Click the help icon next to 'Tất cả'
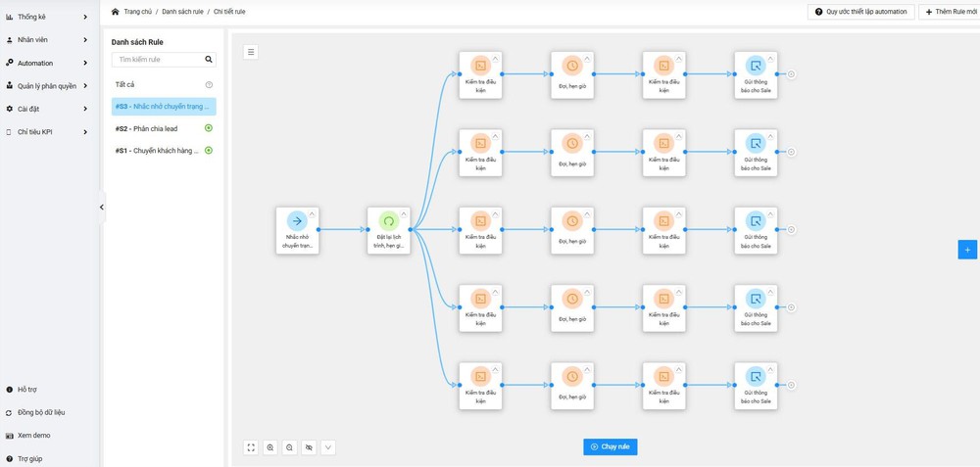The height and width of the screenshot is (467, 980). [209, 85]
